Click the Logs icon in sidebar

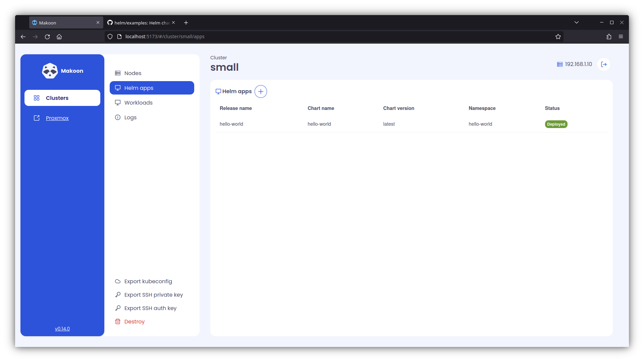tap(118, 117)
